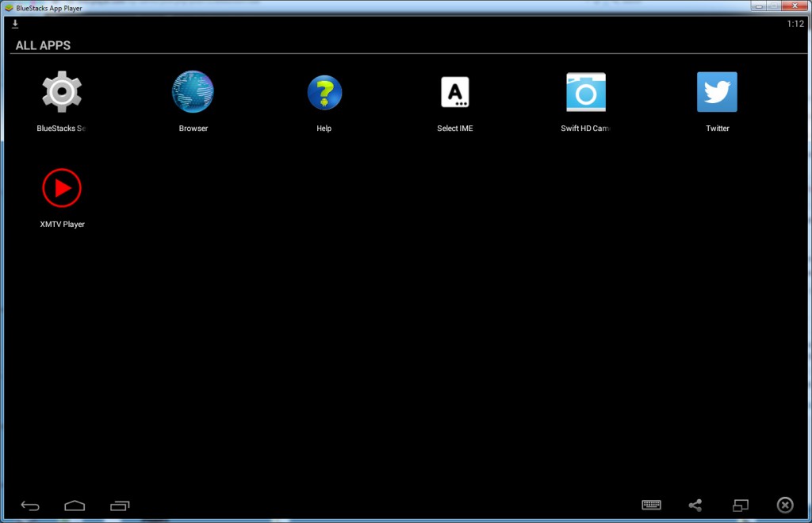The image size is (812, 523).
Task: Tap the download notification arrow
Action: click(x=15, y=24)
